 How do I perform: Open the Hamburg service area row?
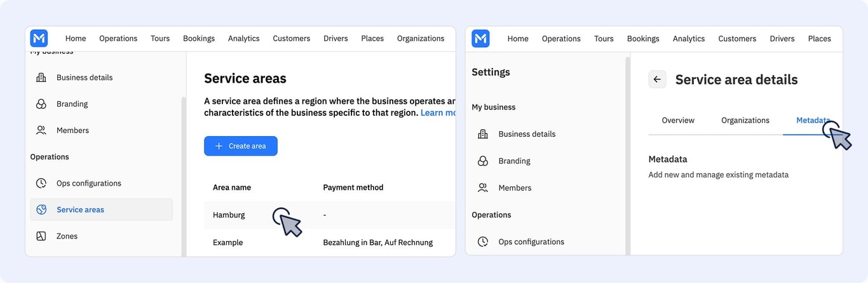click(330, 215)
